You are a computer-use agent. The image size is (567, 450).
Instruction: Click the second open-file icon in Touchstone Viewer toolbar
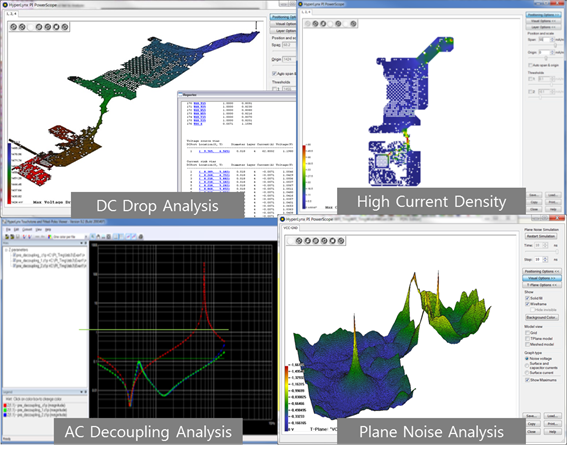point(12,237)
